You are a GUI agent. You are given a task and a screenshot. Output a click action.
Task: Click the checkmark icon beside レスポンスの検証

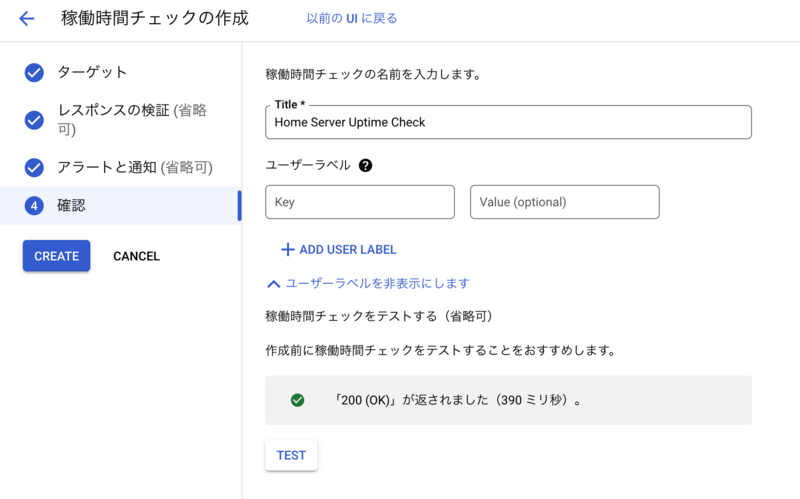[34, 120]
